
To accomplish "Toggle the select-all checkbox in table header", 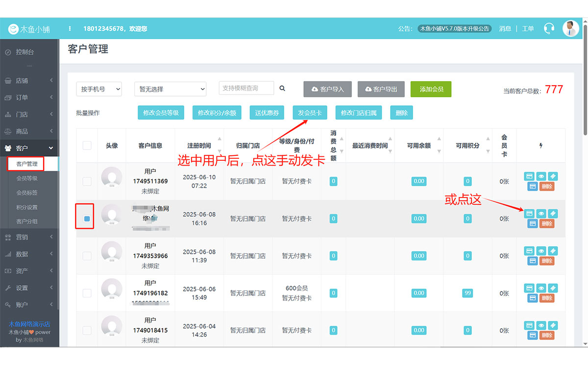I will (x=87, y=146).
